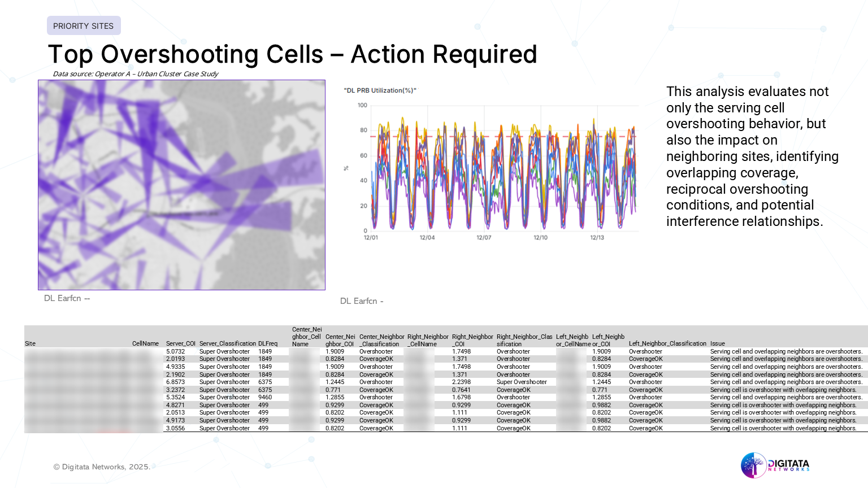Click the slide title Top Overshooting Cells
The height and width of the screenshot is (488, 868).
(292, 55)
